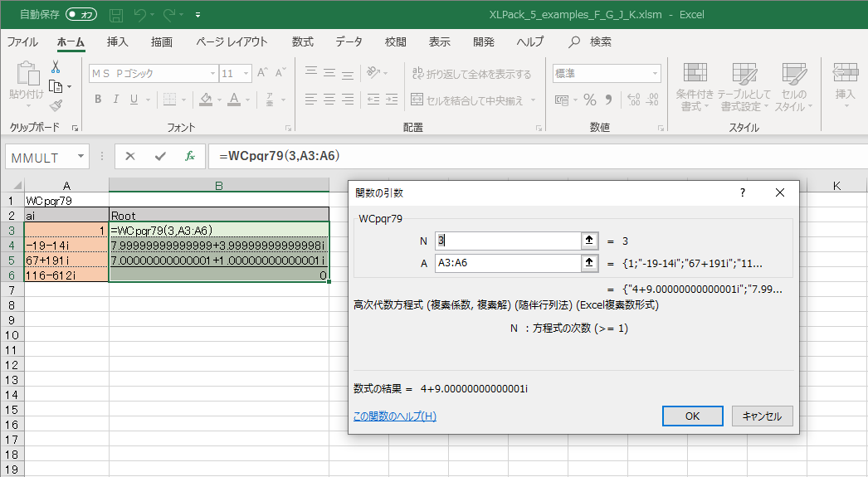868x477 pixels.
Task: Open the 数式 ribbon tab
Action: 303,42
